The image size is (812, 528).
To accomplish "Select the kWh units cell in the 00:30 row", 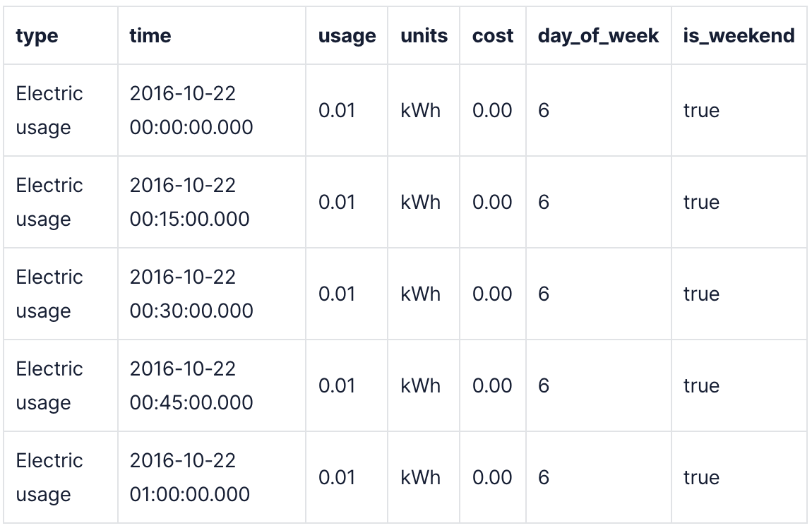I will click(x=420, y=294).
